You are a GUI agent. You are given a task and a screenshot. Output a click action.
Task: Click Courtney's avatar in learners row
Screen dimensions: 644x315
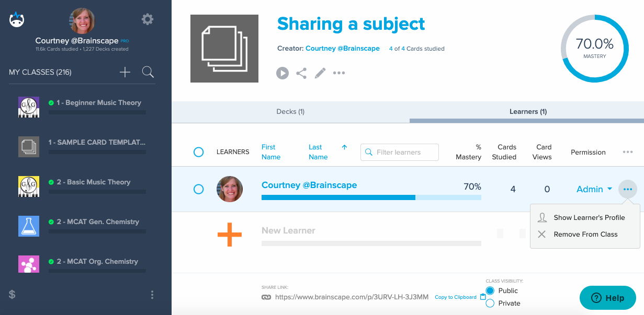tap(230, 189)
